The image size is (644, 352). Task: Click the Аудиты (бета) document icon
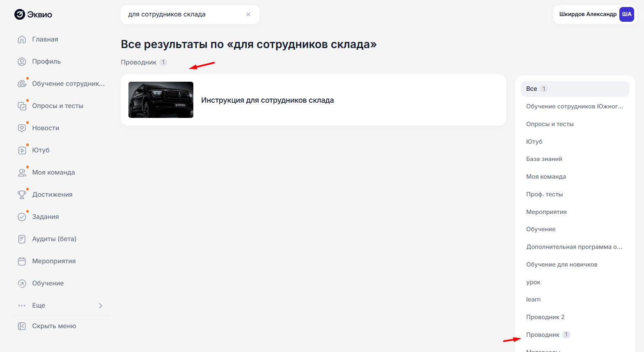click(22, 239)
